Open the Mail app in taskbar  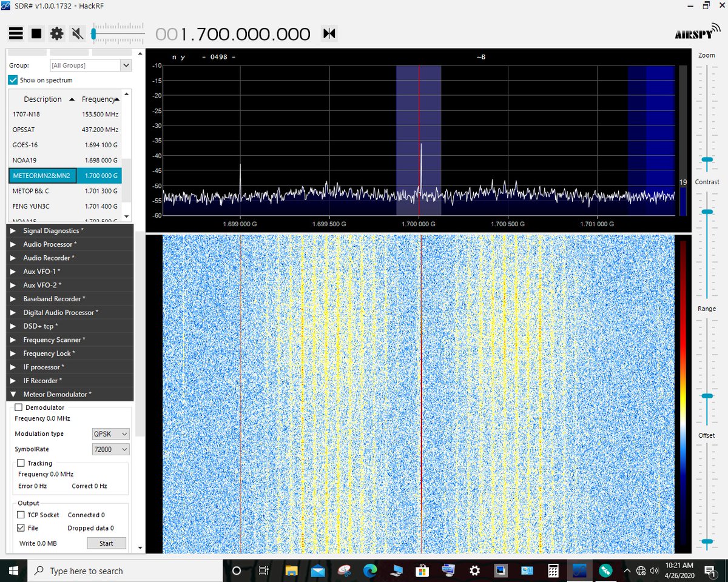point(318,570)
